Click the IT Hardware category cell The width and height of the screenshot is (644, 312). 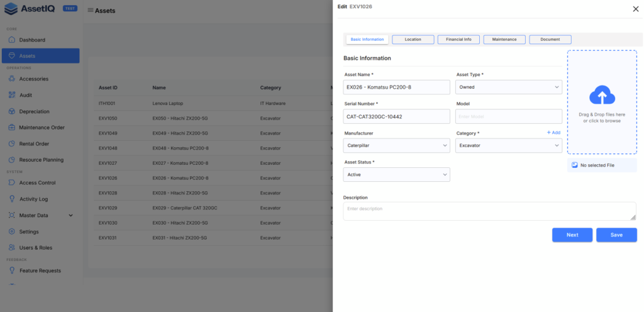click(273, 103)
